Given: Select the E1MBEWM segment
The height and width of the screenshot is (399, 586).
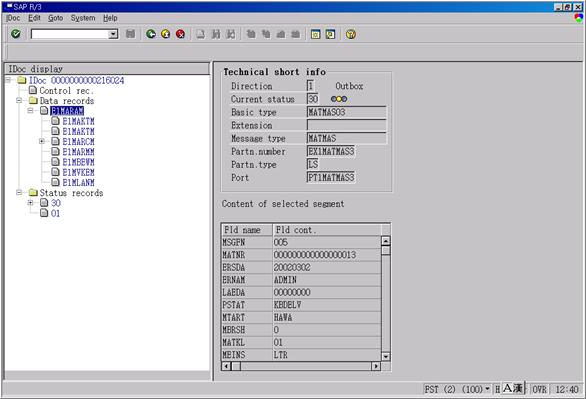Looking at the screenshot, I should coord(78,162).
